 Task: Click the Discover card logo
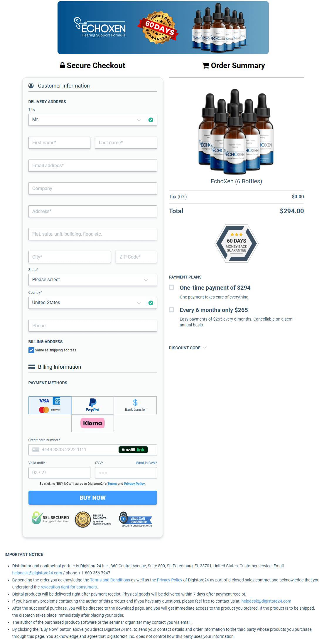point(55,410)
